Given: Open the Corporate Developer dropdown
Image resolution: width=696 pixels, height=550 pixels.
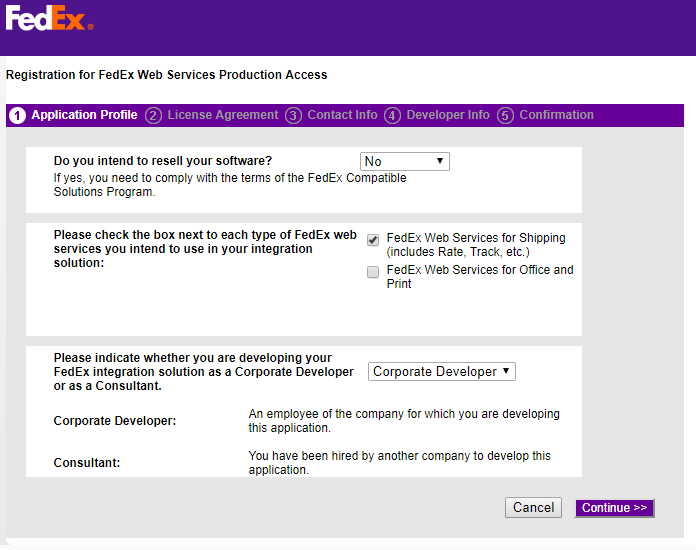Looking at the screenshot, I should [442, 372].
